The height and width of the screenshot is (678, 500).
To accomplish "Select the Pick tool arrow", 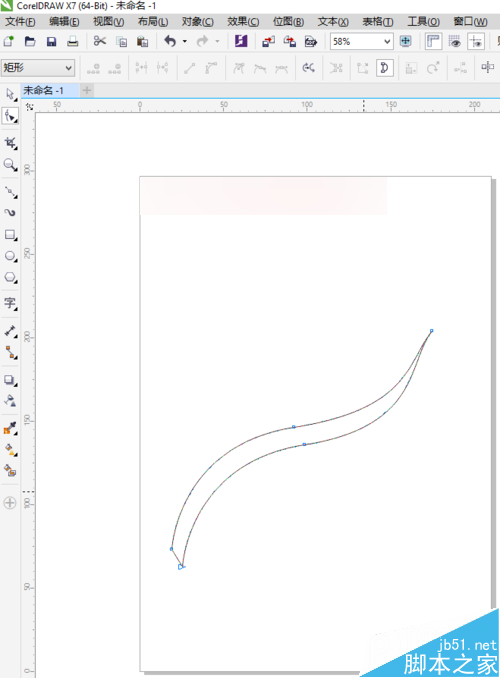I will 10,94.
